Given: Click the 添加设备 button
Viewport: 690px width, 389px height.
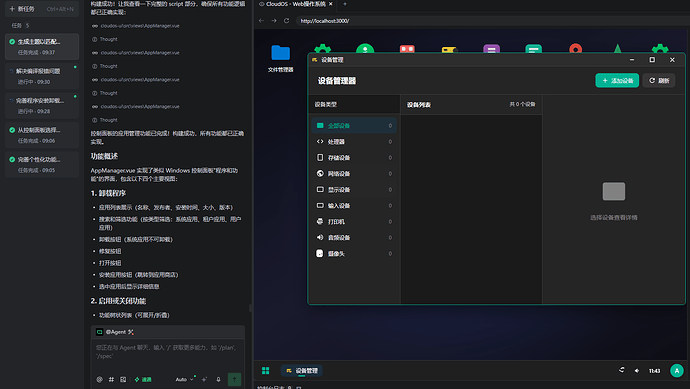Looking at the screenshot, I should (617, 81).
